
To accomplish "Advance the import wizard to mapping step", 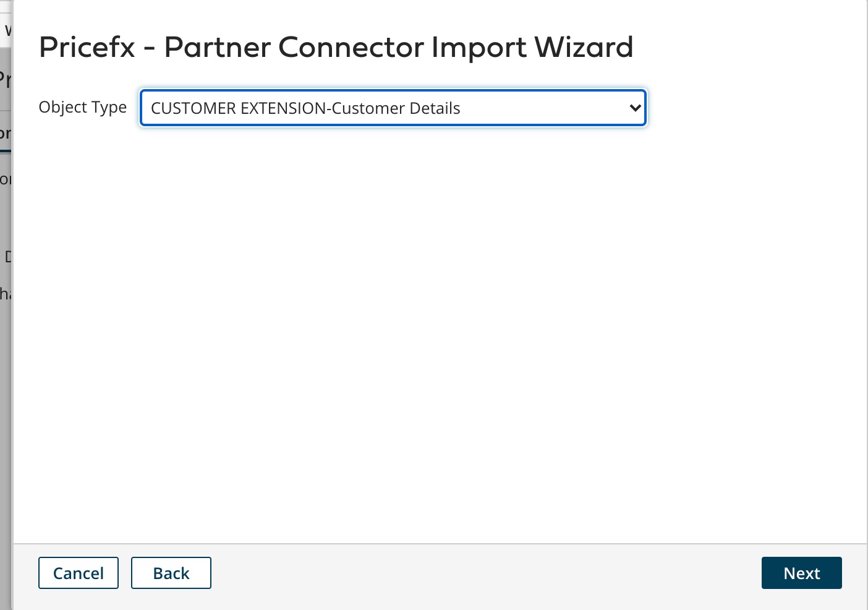I will tap(801, 573).
